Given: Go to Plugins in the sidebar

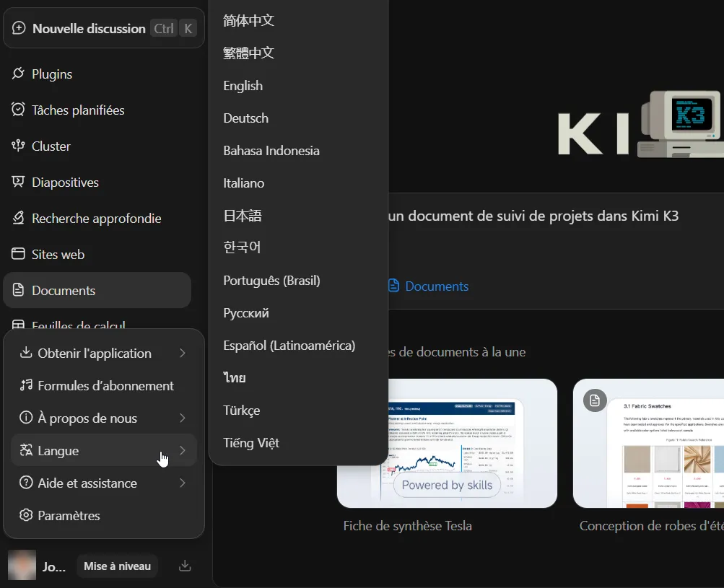Looking at the screenshot, I should coord(97,74).
